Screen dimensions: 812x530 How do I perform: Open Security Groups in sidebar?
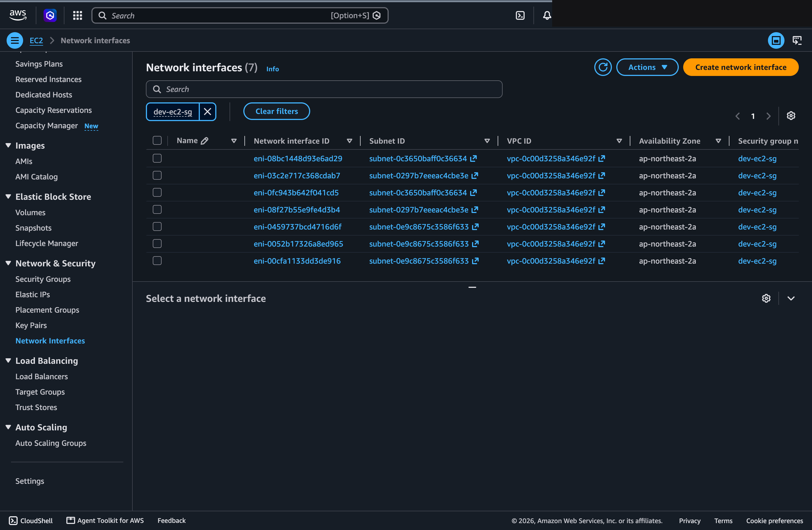tap(43, 279)
